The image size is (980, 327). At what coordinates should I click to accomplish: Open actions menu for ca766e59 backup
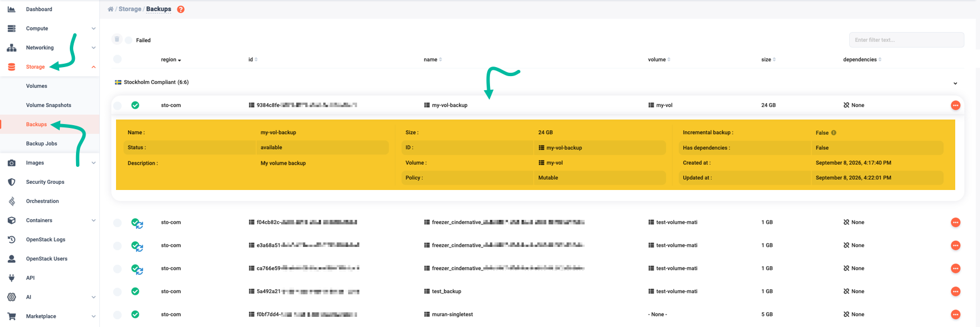955,268
